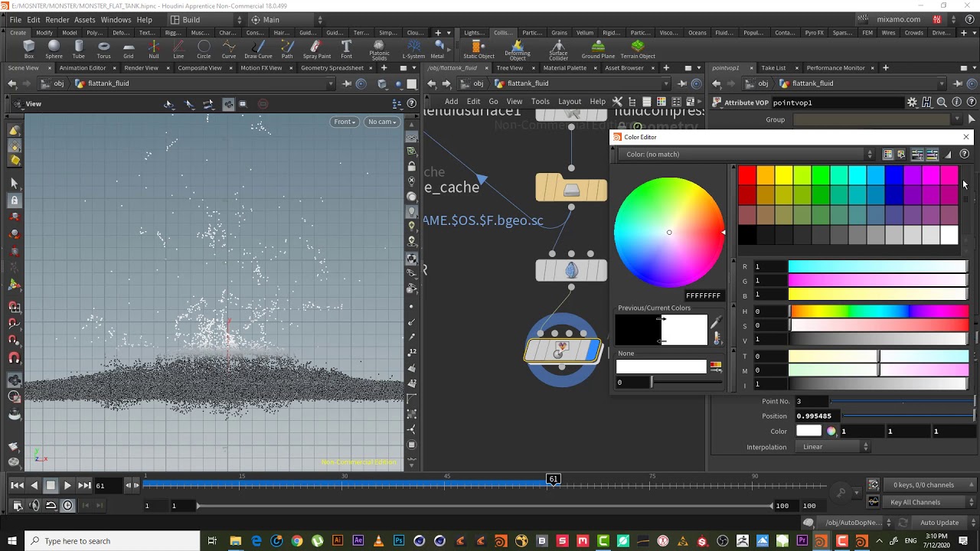Jump to the first frame

pyautogui.click(x=17, y=485)
